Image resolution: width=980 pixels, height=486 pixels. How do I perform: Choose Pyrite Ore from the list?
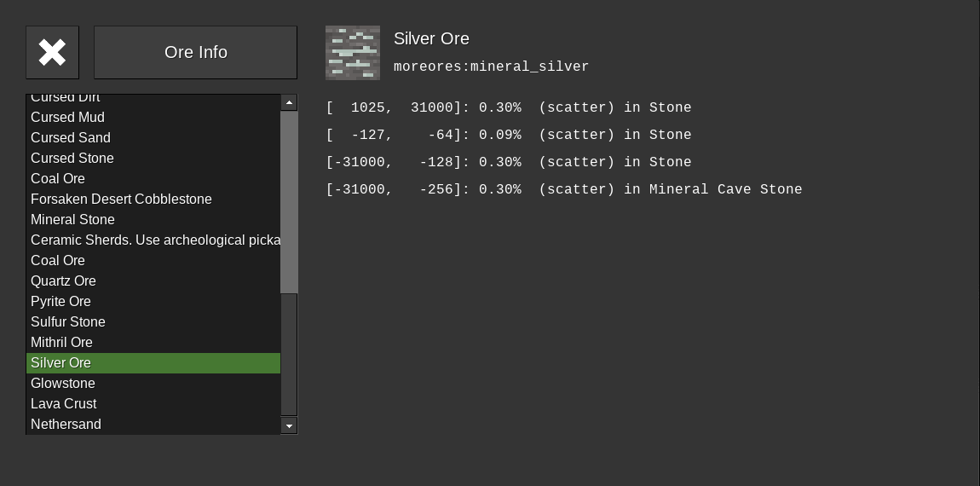[x=61, y=301]
